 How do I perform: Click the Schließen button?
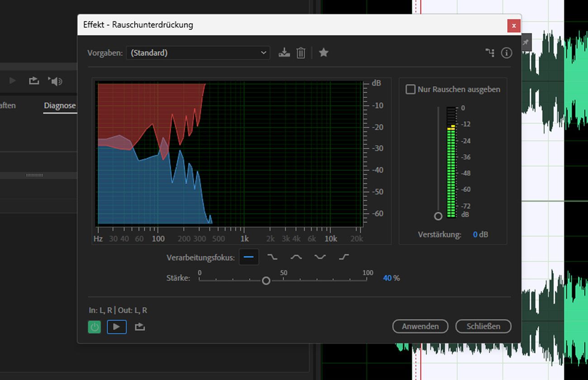click(x=483, y=326)
